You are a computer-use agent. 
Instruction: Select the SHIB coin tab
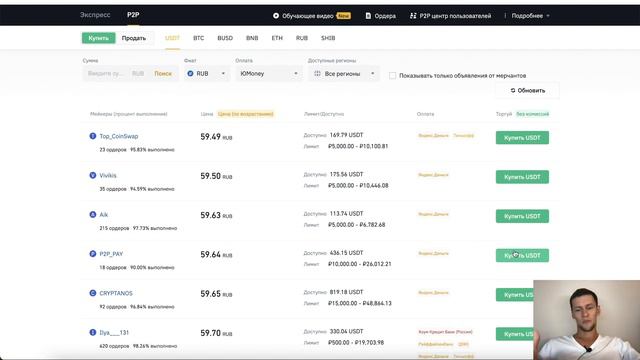328,38
